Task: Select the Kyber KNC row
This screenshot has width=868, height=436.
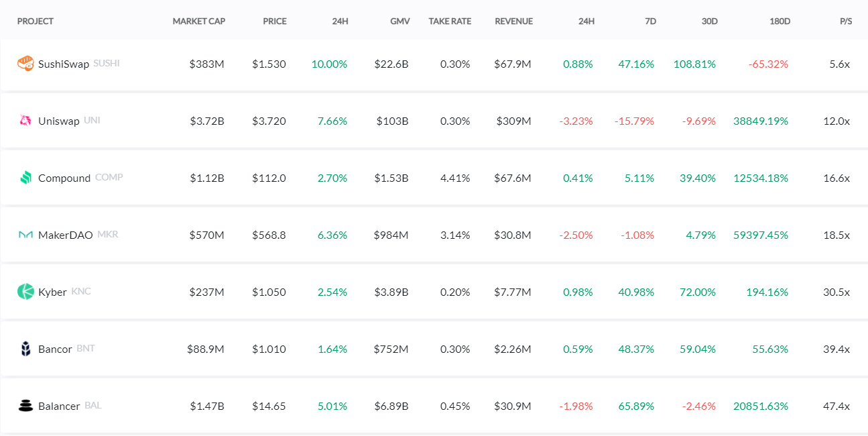Action: 434,292
